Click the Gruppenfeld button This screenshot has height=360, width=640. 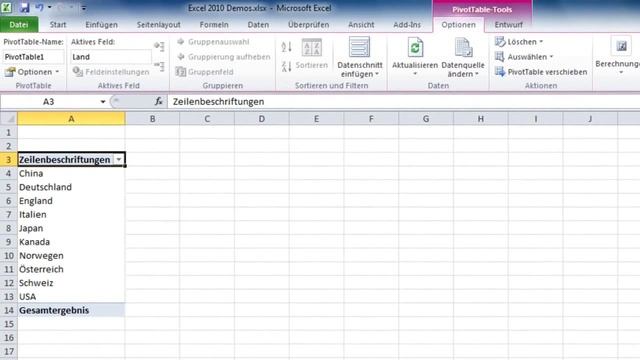tap(205, 72)
